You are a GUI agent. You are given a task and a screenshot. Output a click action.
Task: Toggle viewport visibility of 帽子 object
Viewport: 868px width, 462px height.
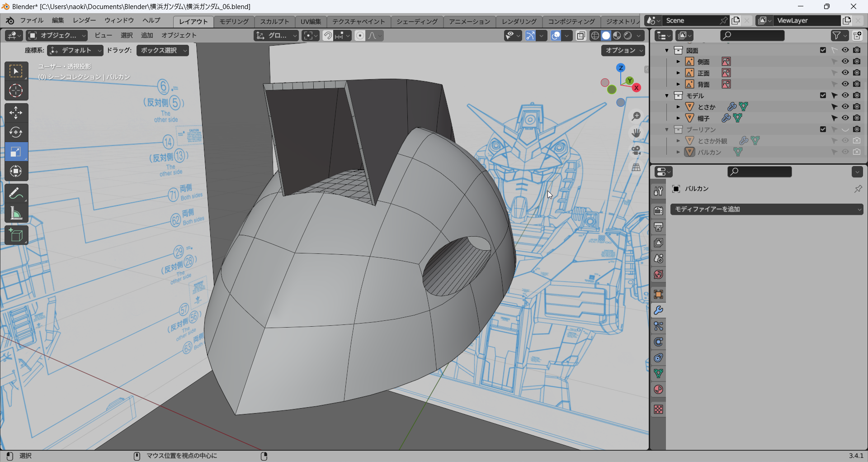tap(845, 118)
